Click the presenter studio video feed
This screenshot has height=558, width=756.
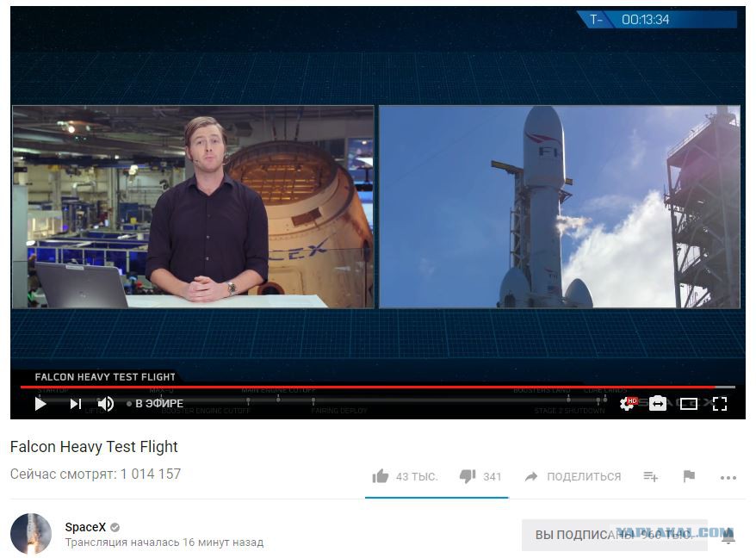193,207
